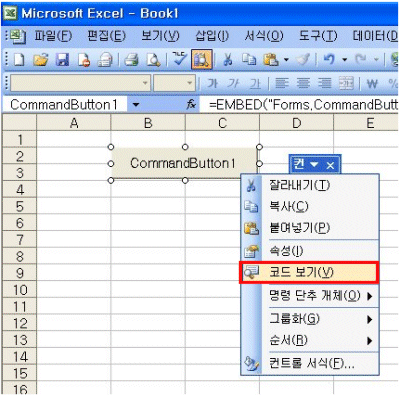Select row 1 header
Viewport: 400px width, 397px height.
pos(19,140)
